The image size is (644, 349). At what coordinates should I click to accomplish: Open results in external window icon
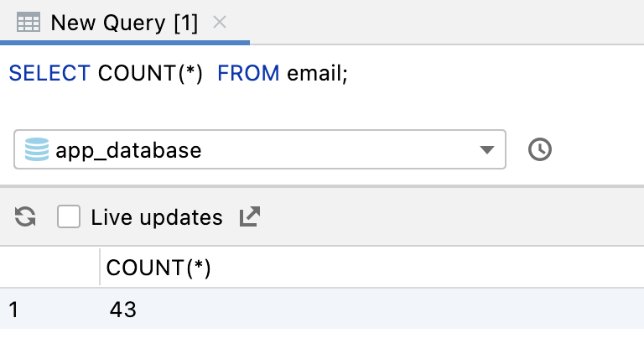point(250,218)
